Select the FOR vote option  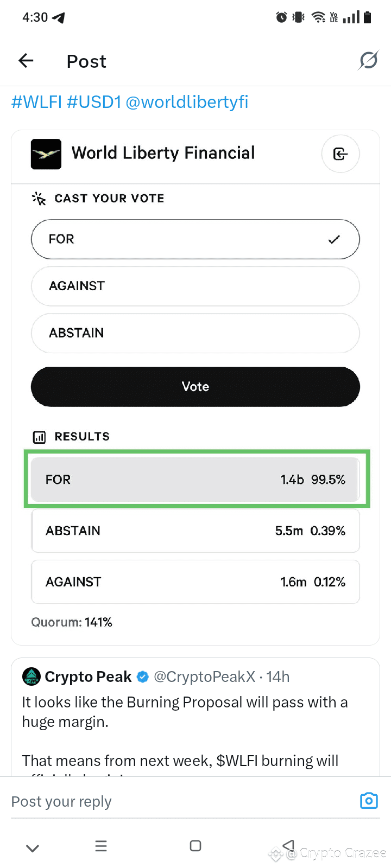coord(195,239)
